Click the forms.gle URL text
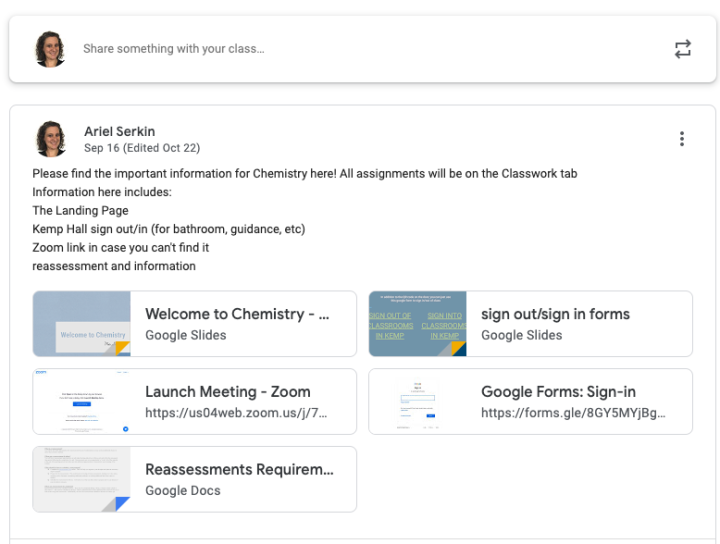Viewport: 720px width, 544px height. tap(573, 413)
